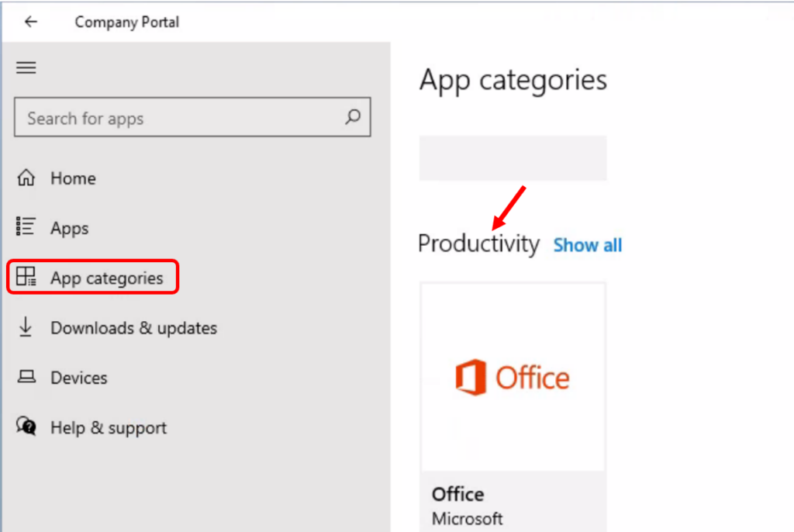Open the Office app logo thumbnail

(513, 378)
